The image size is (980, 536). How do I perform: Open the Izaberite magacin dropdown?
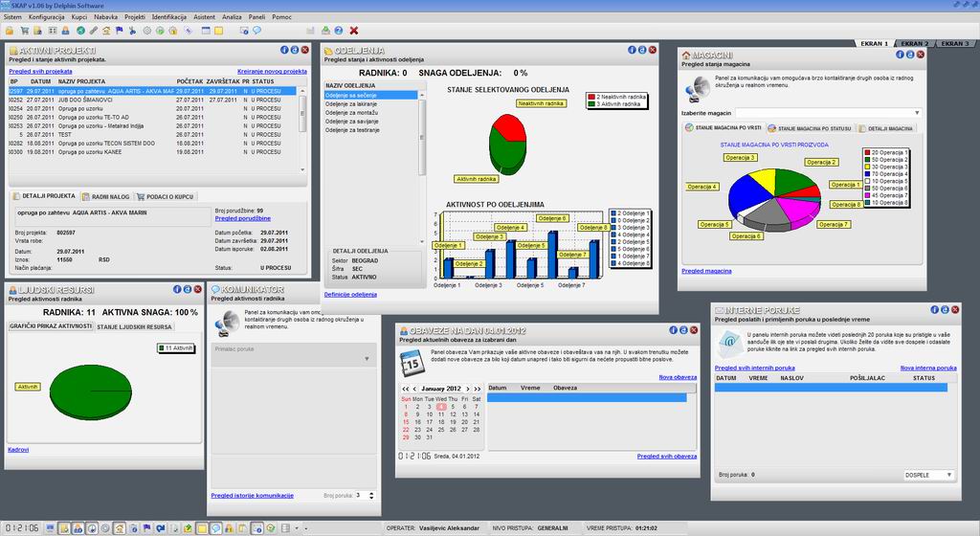click(x=917, y=113)
